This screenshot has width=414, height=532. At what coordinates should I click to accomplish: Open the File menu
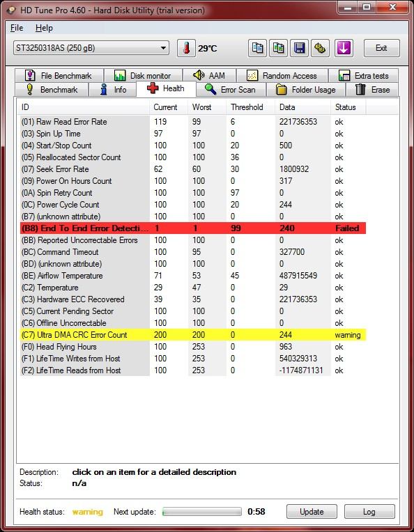pyautogui.click(x=17, y=28)
